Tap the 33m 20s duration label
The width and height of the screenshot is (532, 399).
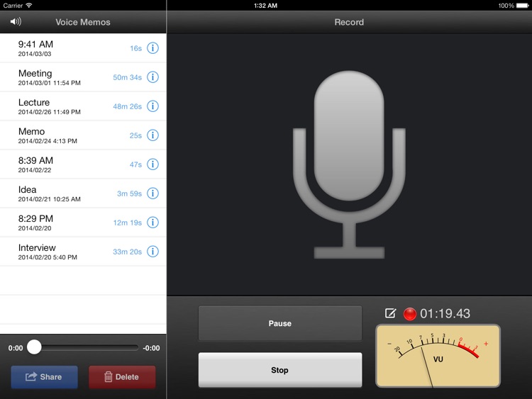[127, 252]
